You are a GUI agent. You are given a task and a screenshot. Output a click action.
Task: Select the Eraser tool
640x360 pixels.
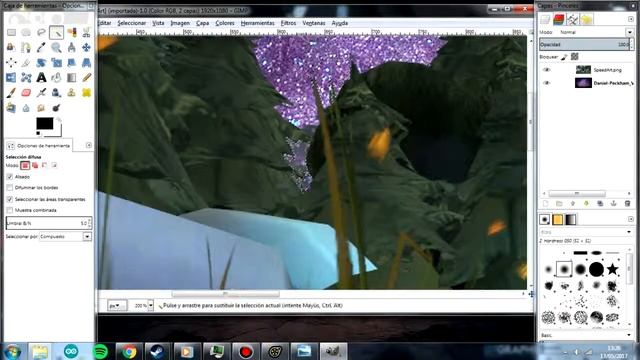point(26,93)
